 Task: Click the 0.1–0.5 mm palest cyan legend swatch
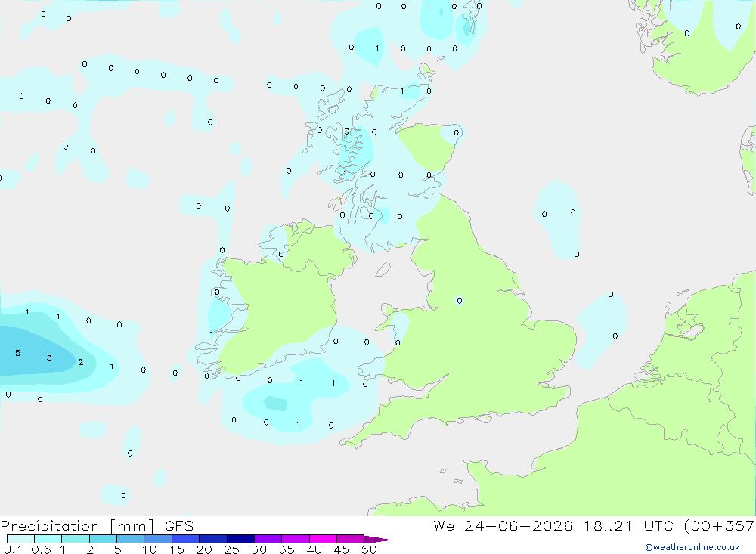click(x=20, y=539)
